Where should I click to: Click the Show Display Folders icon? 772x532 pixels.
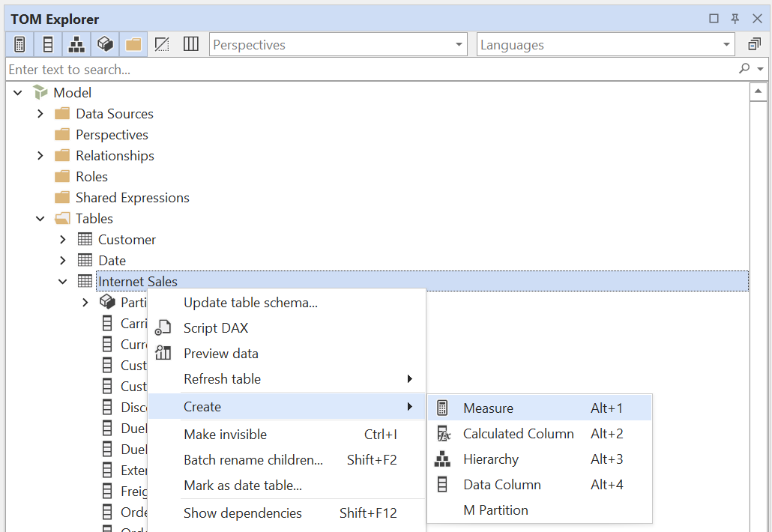(x=133, y=45)
